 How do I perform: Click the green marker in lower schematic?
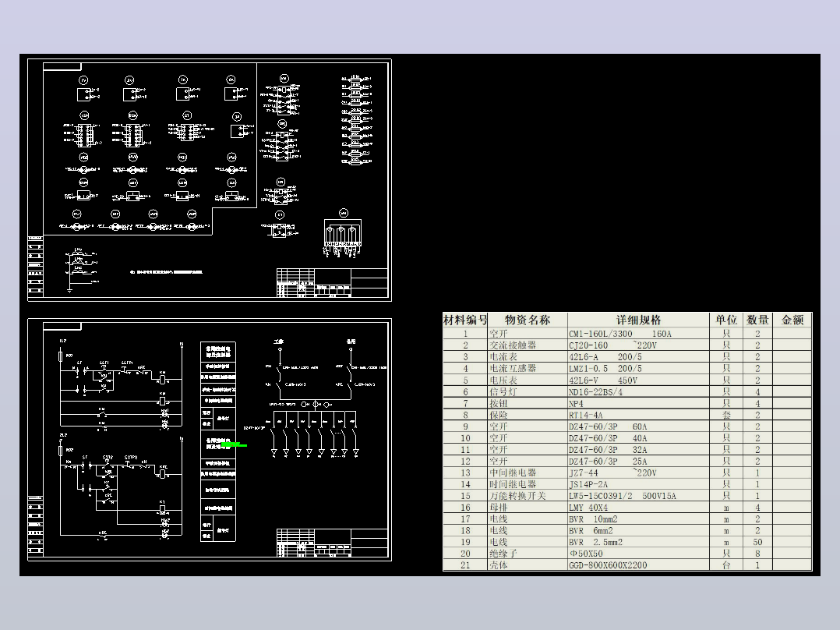234,444
